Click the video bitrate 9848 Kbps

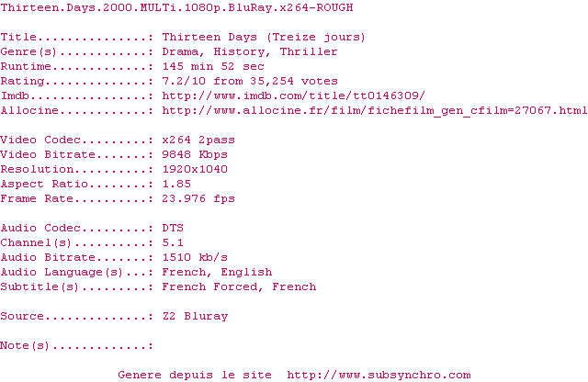(195, 154)
